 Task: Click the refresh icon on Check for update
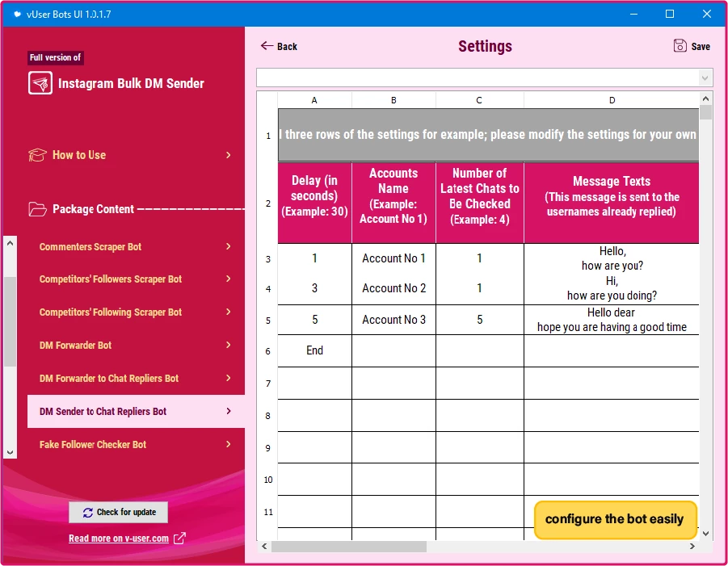88,512
